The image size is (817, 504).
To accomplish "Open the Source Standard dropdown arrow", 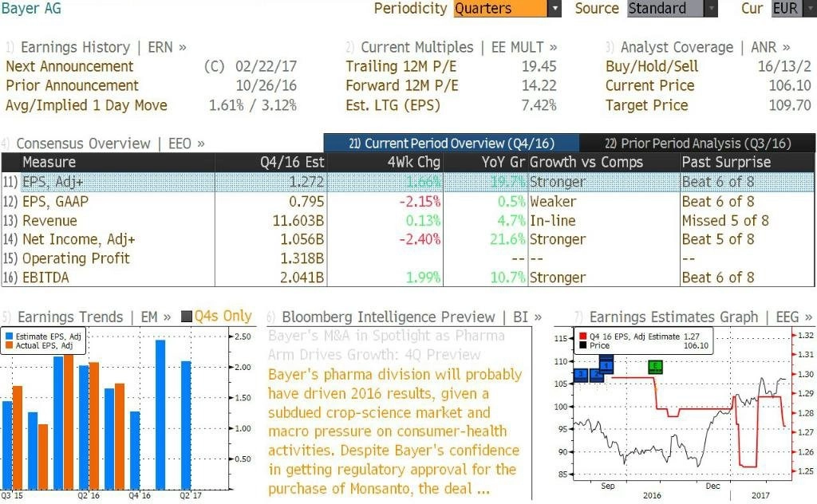I will [711, 9].
